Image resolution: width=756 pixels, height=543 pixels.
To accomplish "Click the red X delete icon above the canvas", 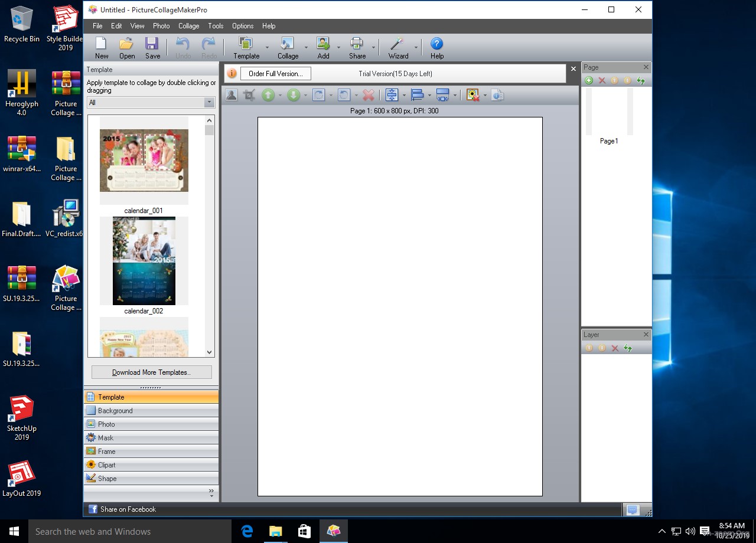I will tap(369, 94).
